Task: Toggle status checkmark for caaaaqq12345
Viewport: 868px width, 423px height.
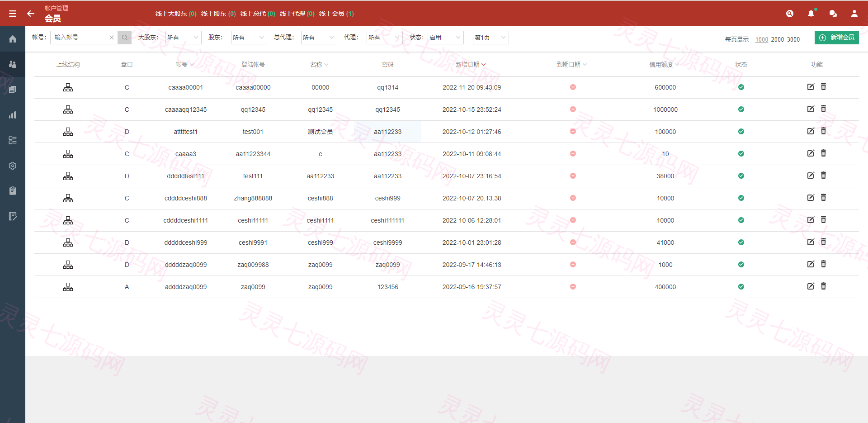Action: pyautogui.click(x=741, y=109)
